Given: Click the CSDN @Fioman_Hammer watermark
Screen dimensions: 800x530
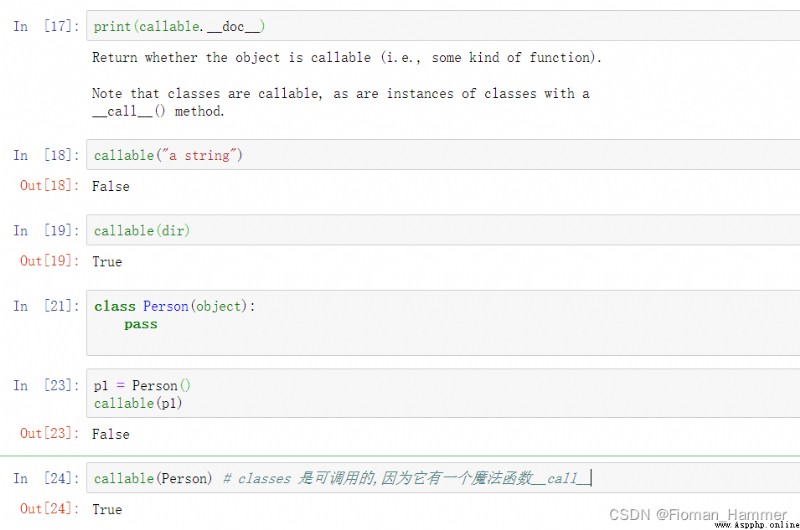Looking at the screenshot, I should pyautogui.click(x=697, y=514).
